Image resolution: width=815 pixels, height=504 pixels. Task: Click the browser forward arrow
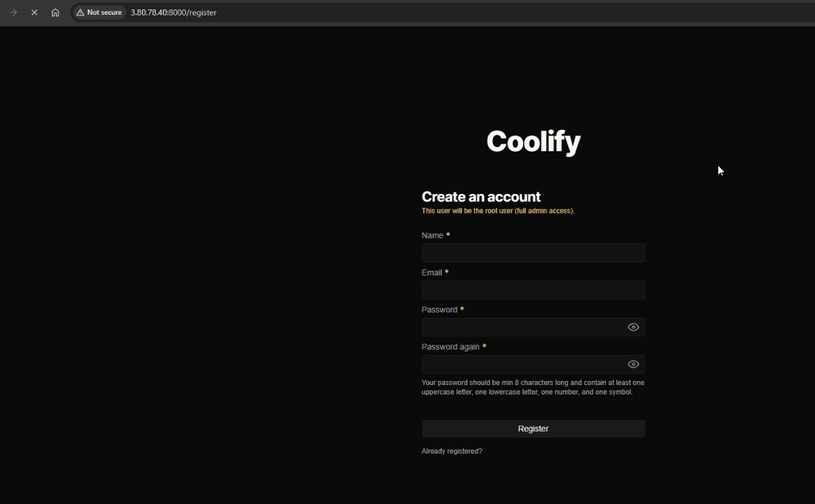coord(13,12)
